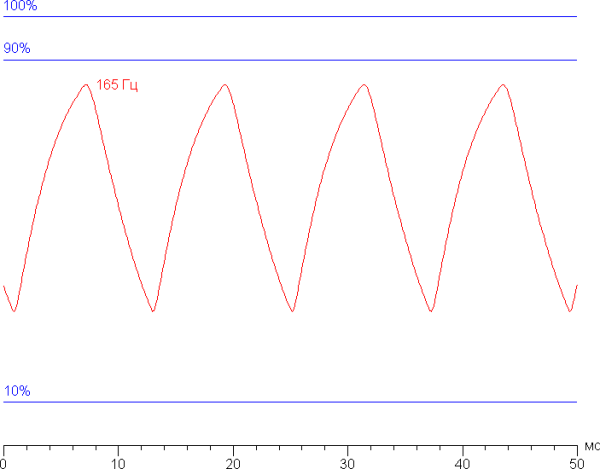600x469 pixels.
Task: Click the '165 Гц' curve label
Action: tap(117, 85)
